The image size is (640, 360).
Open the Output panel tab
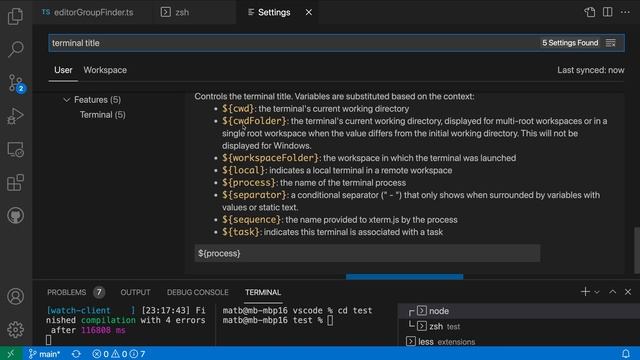point(135,292)
